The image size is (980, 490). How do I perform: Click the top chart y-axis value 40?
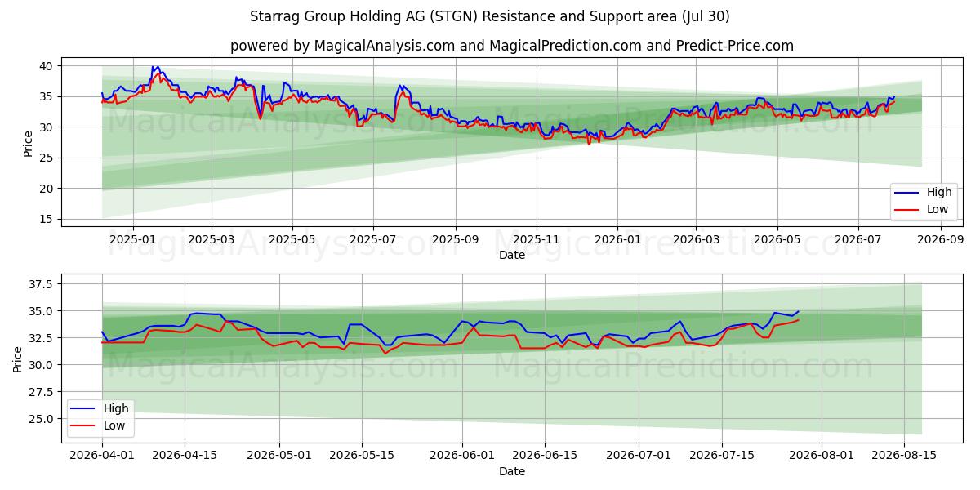47,66
